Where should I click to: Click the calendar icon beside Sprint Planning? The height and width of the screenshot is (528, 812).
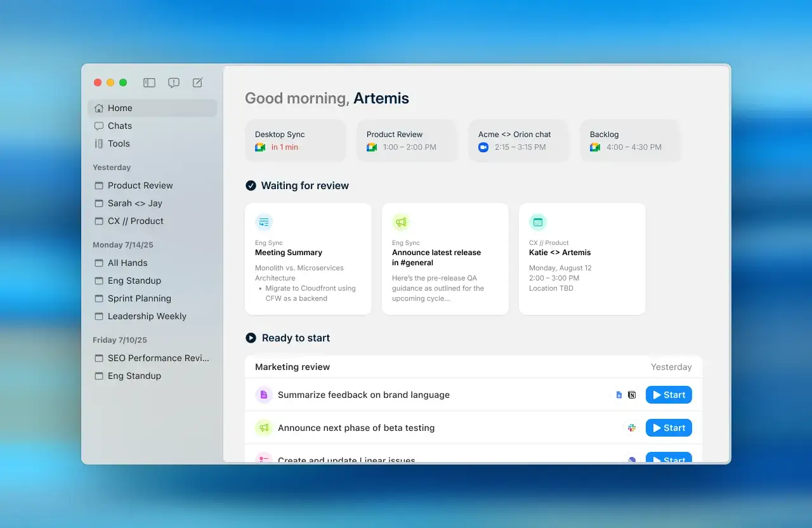coord(98,298)
